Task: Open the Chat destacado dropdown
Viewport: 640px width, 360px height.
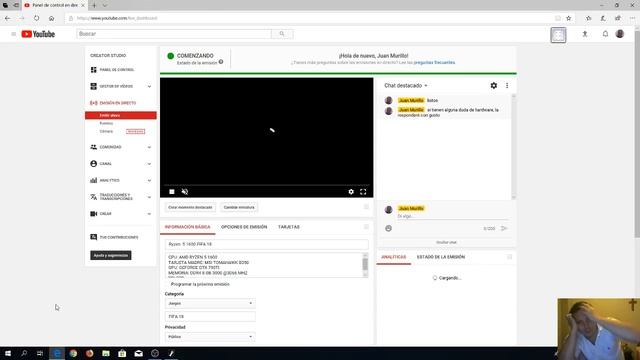Action: (x=406, y=86)
